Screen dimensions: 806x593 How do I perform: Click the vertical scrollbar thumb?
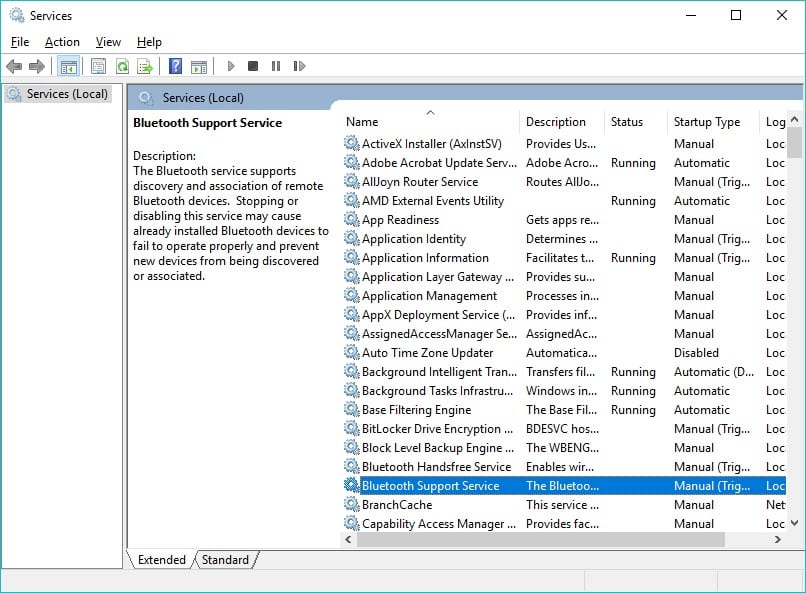(x=794, y=142)
